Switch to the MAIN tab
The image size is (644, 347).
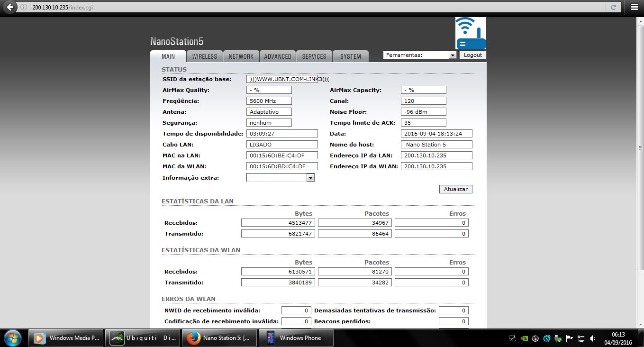coord(168,56)
